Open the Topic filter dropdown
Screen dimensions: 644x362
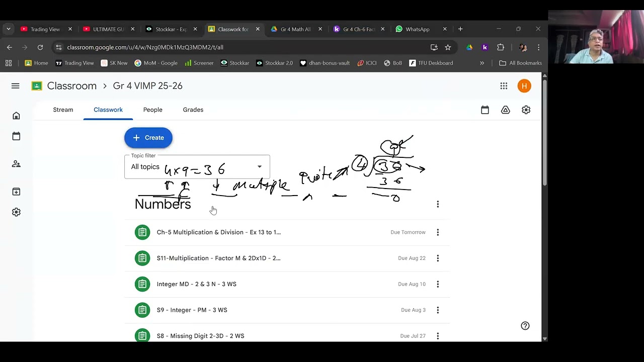point(197,167)
